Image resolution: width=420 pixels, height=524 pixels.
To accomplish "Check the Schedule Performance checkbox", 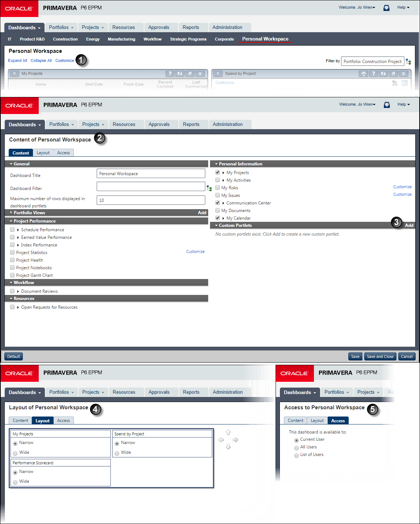I will click(12, 229).
